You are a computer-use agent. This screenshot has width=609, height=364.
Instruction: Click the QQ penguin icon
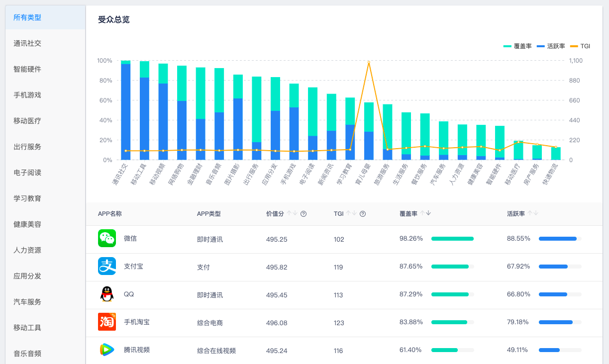[107, 294]
